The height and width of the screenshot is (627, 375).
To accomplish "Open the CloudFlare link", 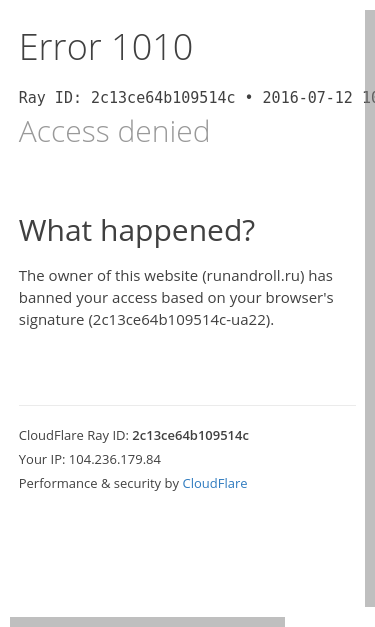I will (215, 483).
